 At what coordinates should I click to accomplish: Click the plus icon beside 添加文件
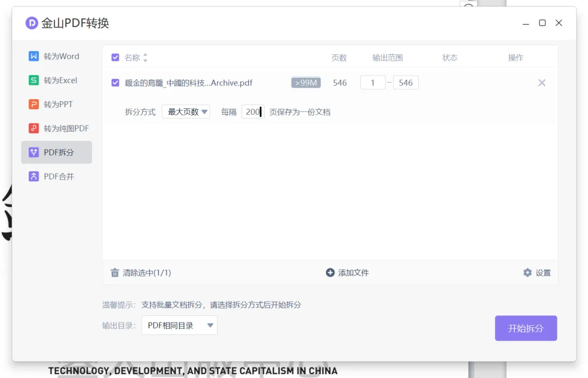(x=330, y=272)
